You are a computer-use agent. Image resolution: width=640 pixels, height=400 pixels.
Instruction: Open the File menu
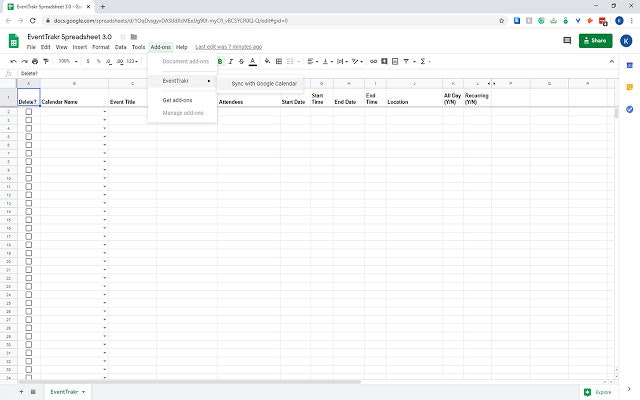tap(31, 47)
